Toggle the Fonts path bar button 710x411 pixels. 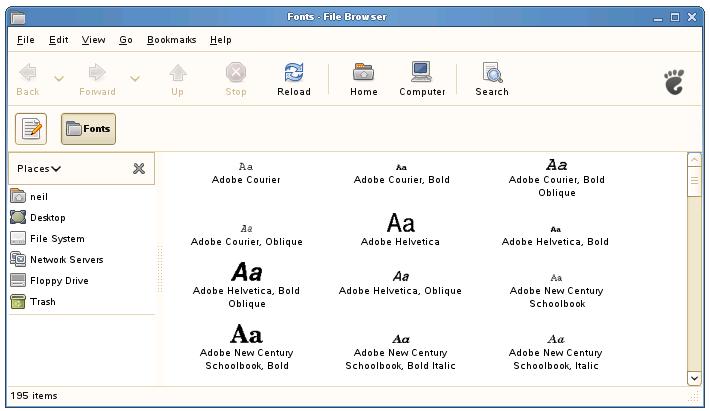(88, 128)
